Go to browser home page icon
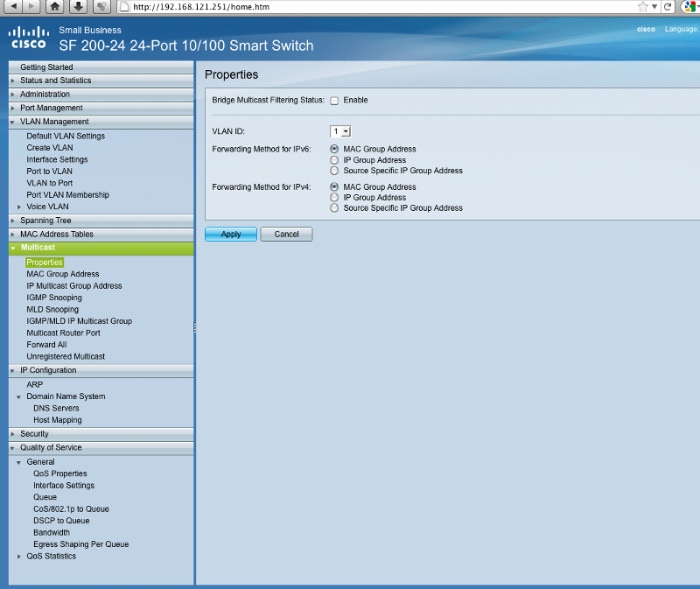700x589 pixels. point(56,7)
